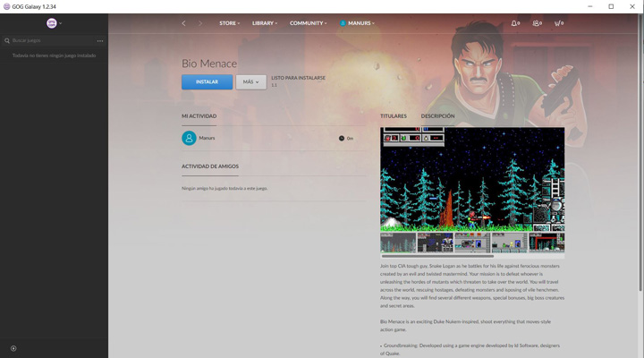Select the third screenshot thumbnail

(x=472, y=243)
